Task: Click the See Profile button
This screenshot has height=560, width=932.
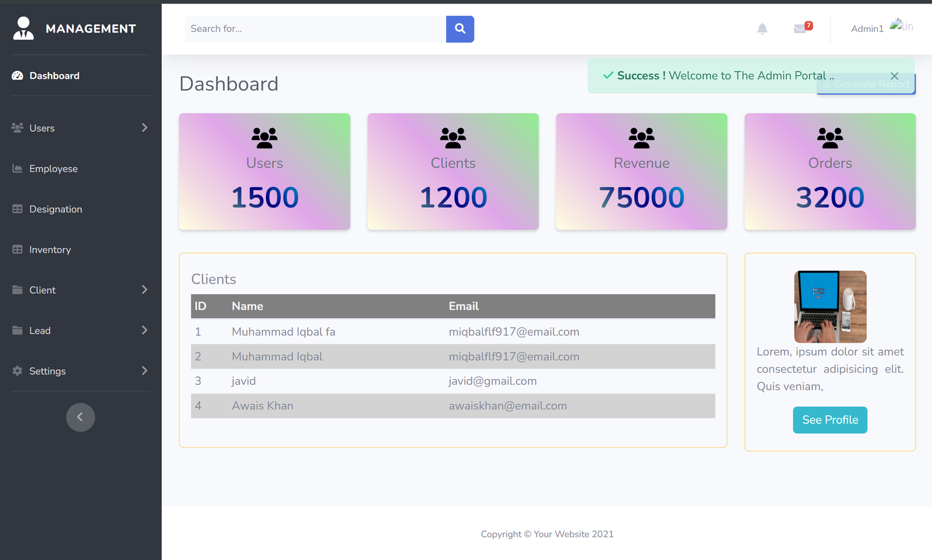Action: coord(829,420)
